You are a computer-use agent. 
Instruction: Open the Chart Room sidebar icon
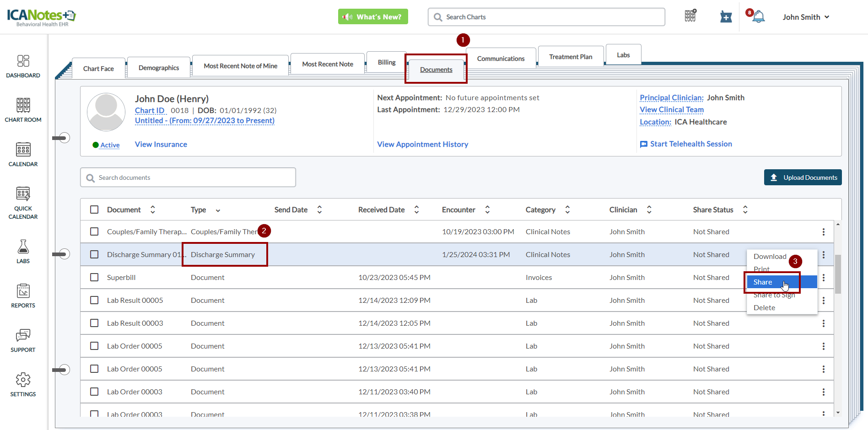[23, 106]
